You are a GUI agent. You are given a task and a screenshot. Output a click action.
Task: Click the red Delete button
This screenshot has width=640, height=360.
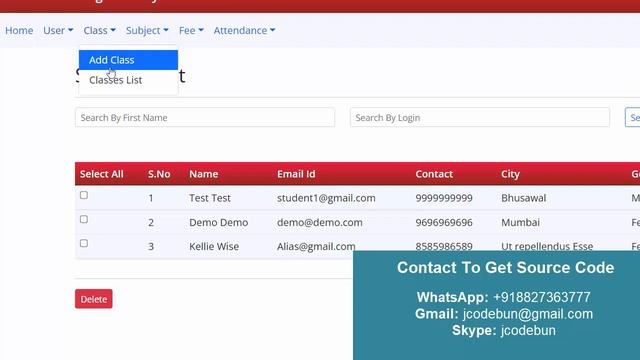[x=93, y=299]
